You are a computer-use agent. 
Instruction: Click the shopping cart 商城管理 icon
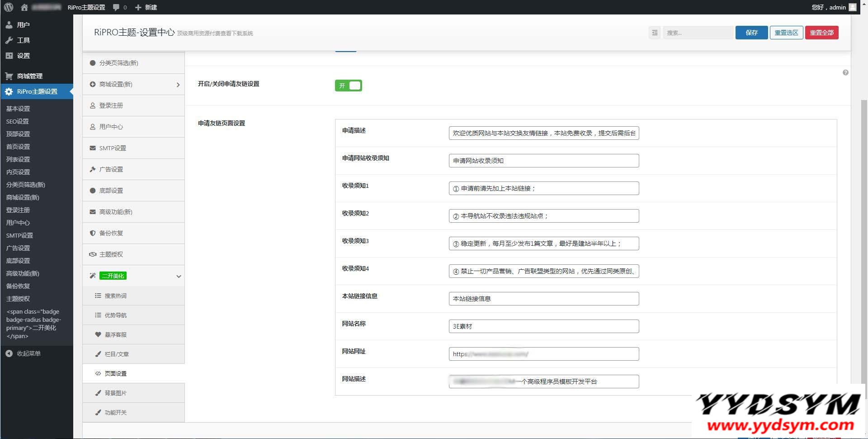[9, 76]
